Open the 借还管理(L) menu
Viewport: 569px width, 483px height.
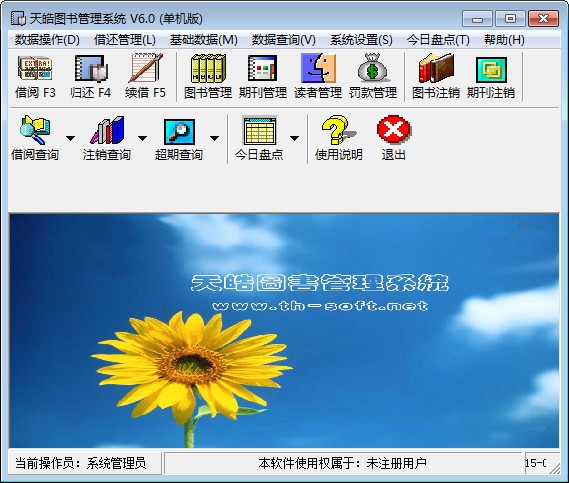pyautogui.click(x=124, y=40)
